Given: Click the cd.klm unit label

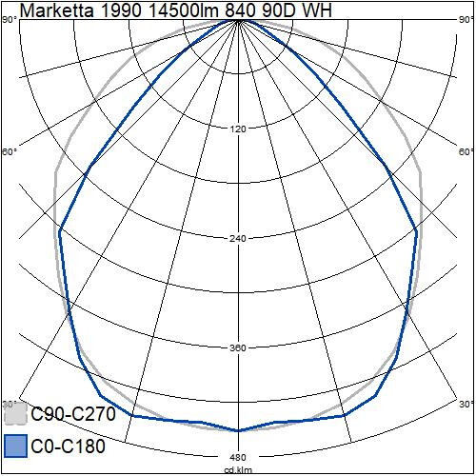Looking at the screenshot, I should 238,470.
